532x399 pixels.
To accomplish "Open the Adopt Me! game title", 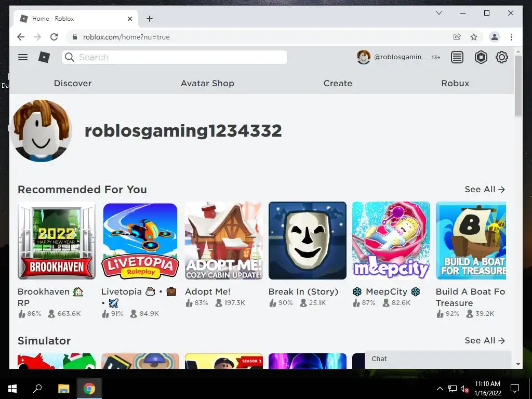I will (208, 291).
